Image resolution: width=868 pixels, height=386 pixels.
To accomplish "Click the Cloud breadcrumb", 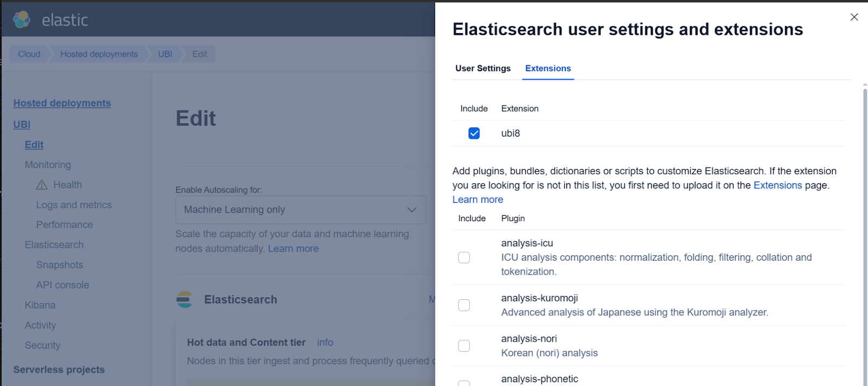I will tap(29, 54).
